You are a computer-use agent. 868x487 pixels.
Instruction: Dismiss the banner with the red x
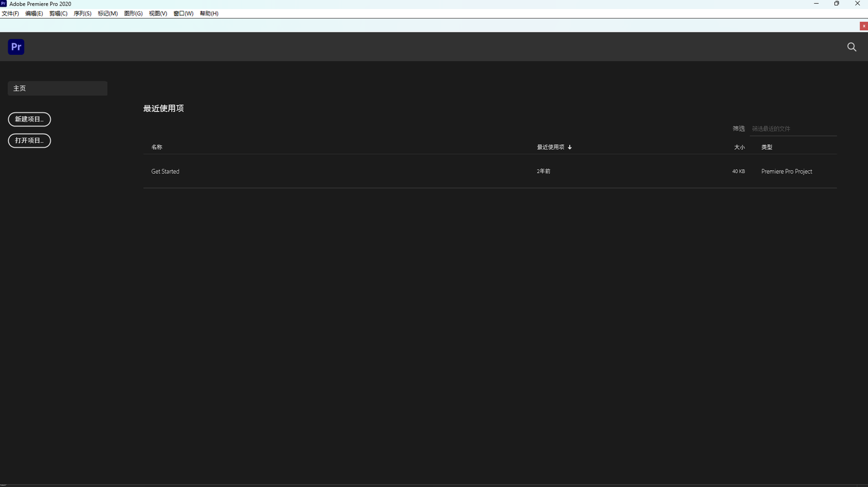pyautogui.click(x=863, y=26)
